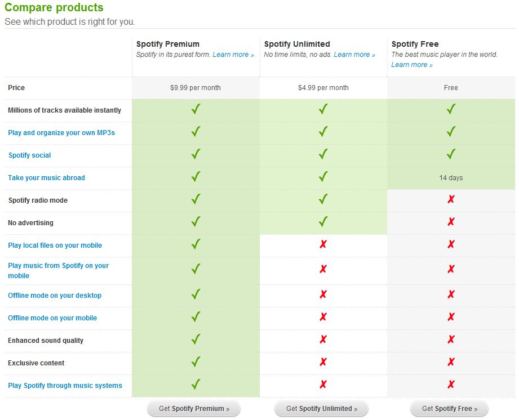Click Unlimited checkmark for Take your music abroad

point(323,177)
